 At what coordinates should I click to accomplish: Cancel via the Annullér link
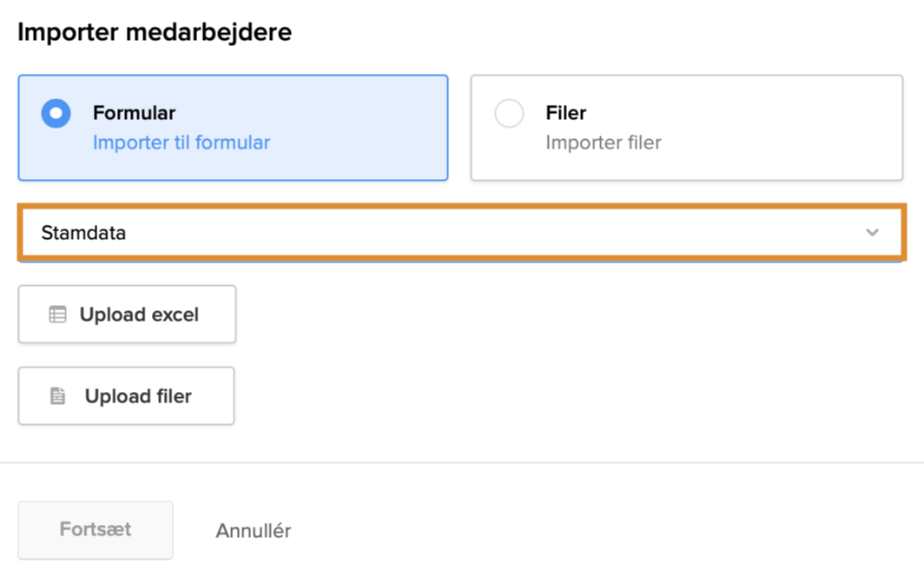pyautogui.click(x=253, y=530)
